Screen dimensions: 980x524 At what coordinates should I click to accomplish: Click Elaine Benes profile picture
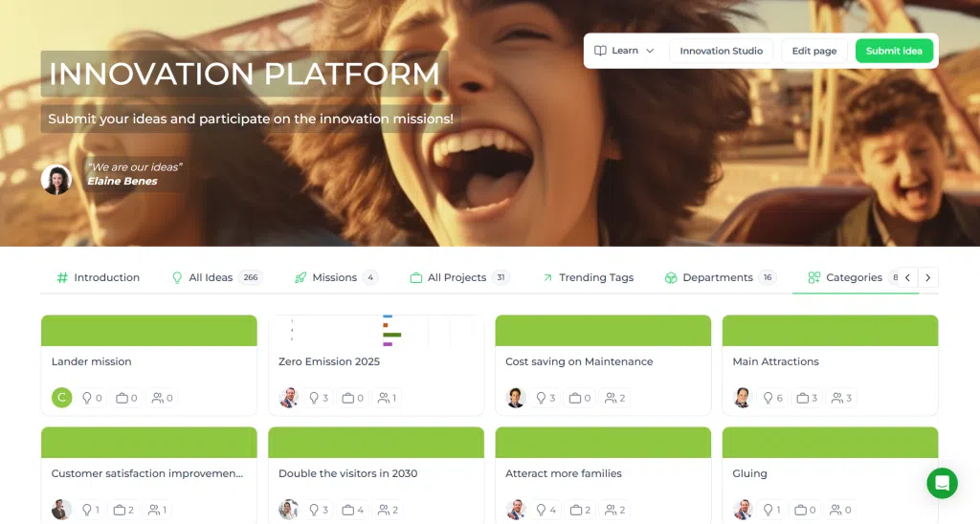pos(56,179)
